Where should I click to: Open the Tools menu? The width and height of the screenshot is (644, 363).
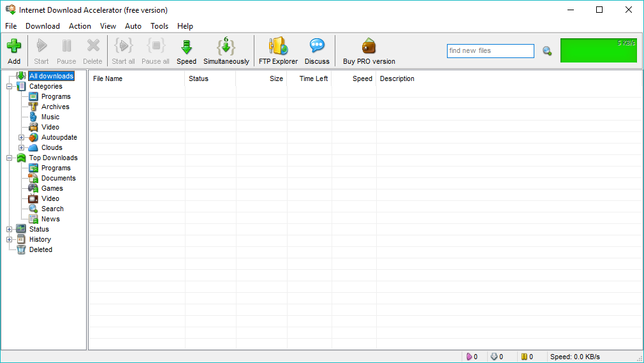click(159, 26)
